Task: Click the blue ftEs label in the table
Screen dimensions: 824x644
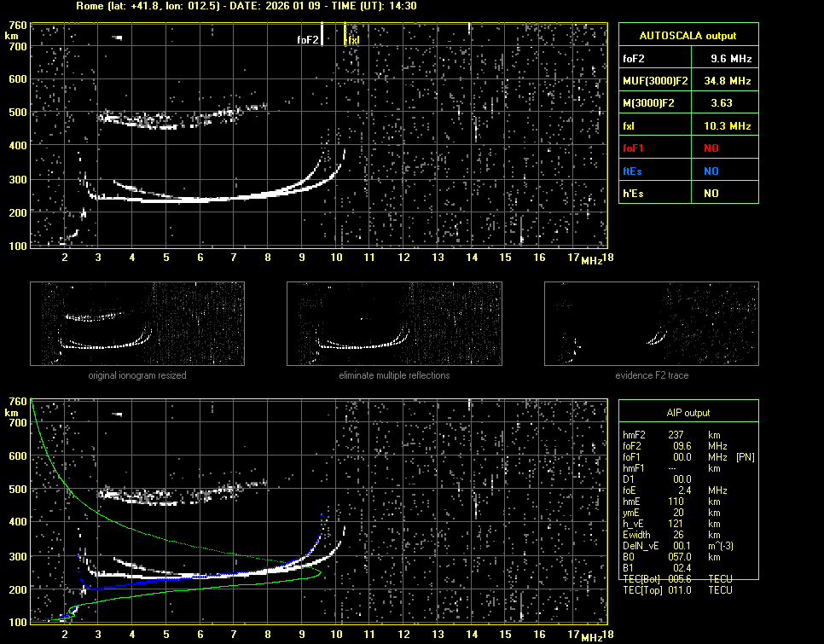Action: [x=633, y=171]
